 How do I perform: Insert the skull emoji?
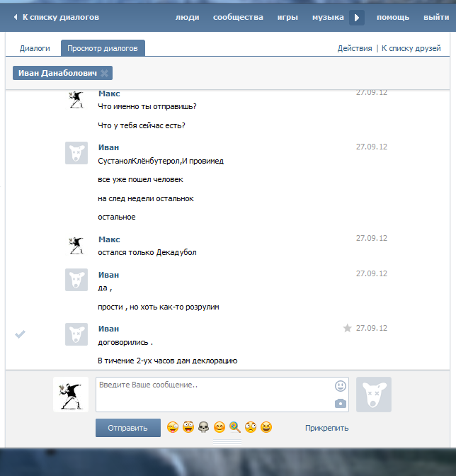pyautogui.click(x=203, y=427)
